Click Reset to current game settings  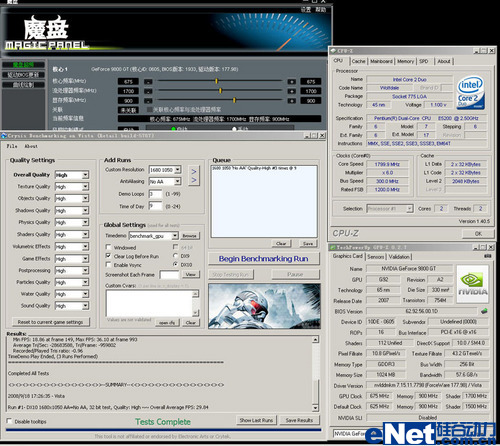pos(51,322)
